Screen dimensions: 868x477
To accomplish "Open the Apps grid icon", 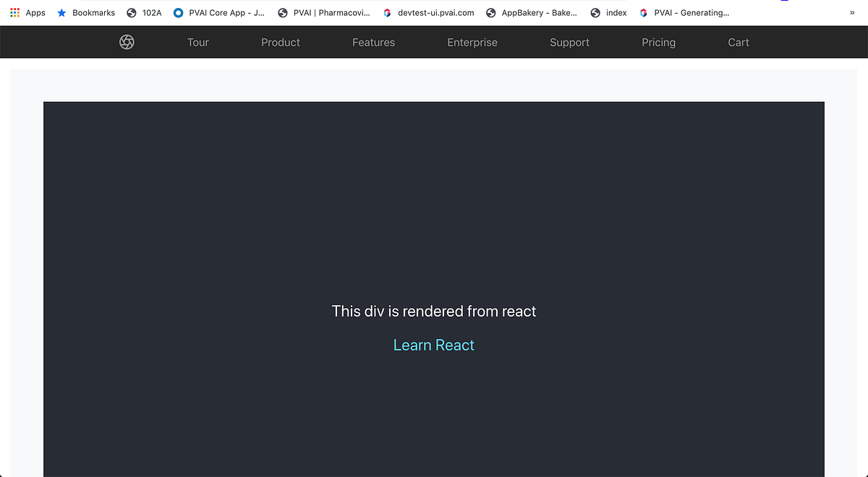I will point(14,12).
